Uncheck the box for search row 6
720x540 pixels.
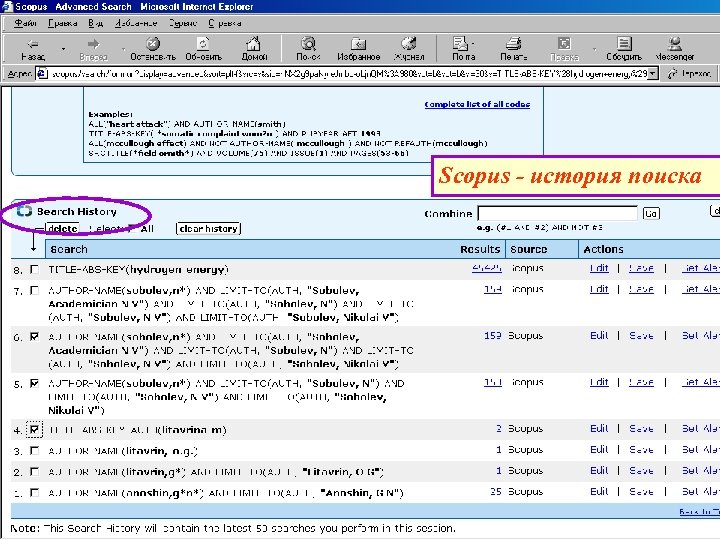tap(34, 337)
